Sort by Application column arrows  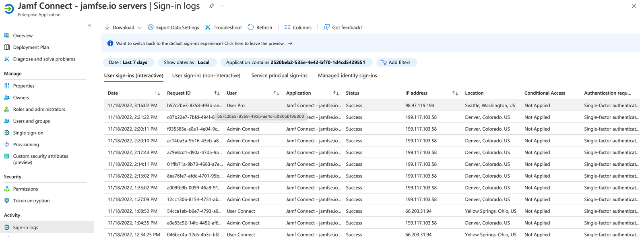tap(336, 93)
